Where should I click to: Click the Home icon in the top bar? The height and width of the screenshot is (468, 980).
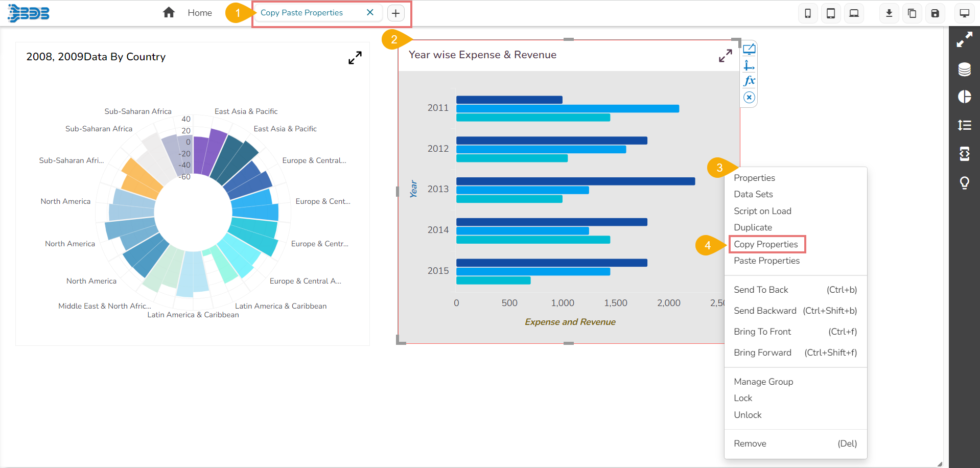(169, 12)
